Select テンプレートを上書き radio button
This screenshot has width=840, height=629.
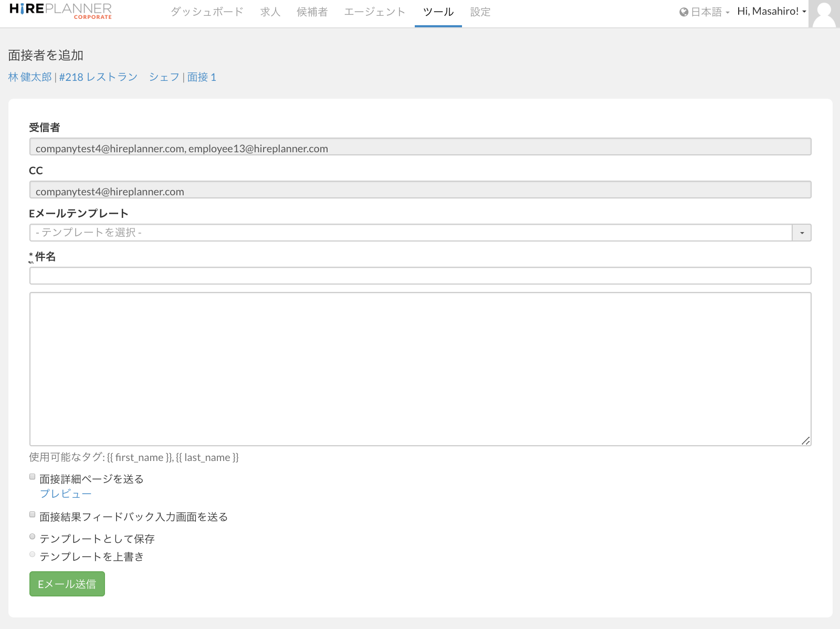(33, 554)
